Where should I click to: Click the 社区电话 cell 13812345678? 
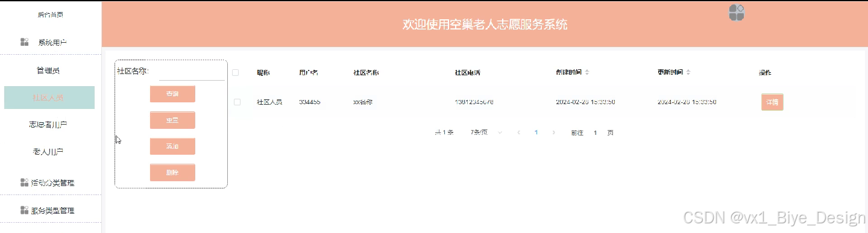(x=474, y=102)
